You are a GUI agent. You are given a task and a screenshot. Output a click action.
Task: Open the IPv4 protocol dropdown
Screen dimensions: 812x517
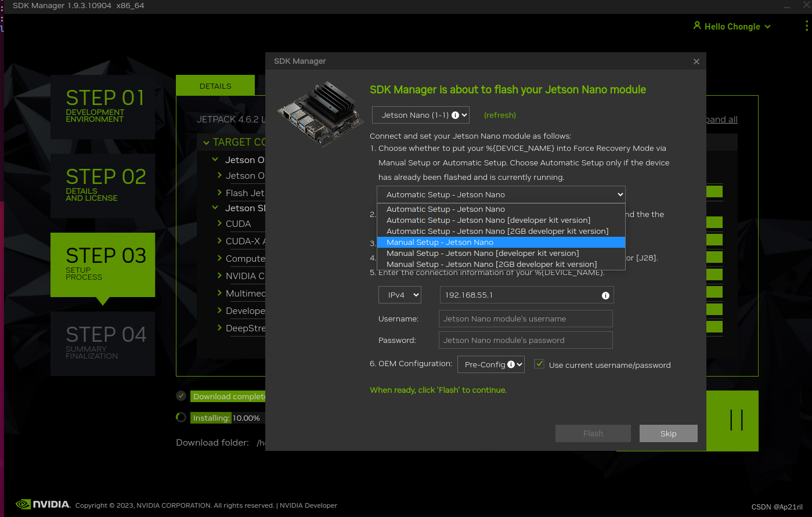[x=400, y=295]
